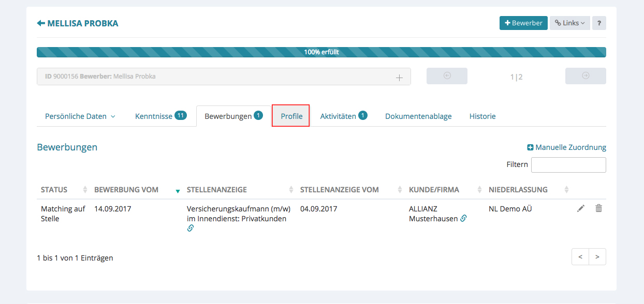Image resolution: width=644 pixels, height=304 pixels.
Task: Open the Dokumentenablage tab
Action: pyautogui.click(x=418, y=116)
